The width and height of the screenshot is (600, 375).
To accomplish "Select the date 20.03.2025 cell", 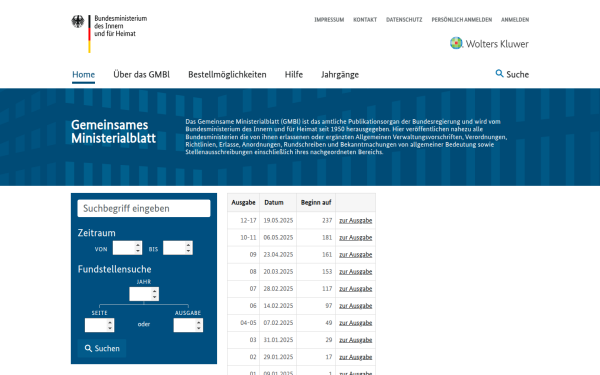I will (x=278, y=272).
